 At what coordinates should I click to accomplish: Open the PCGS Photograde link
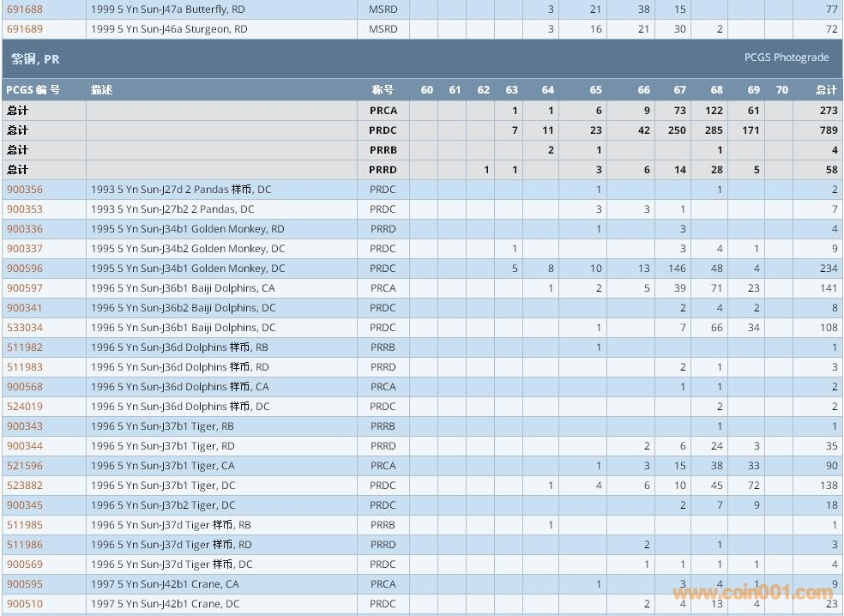click(786, 57)
